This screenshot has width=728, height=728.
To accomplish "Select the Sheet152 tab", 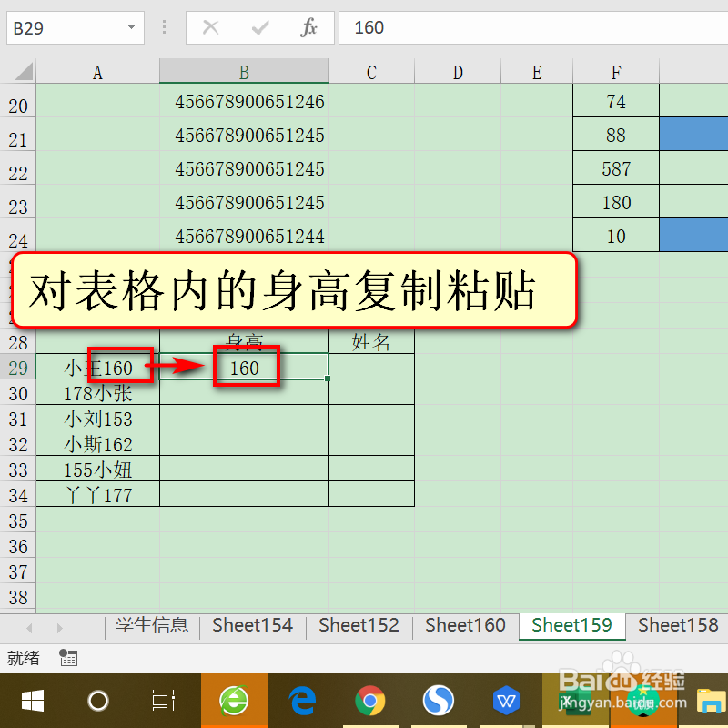I will [x=359, y=626].
